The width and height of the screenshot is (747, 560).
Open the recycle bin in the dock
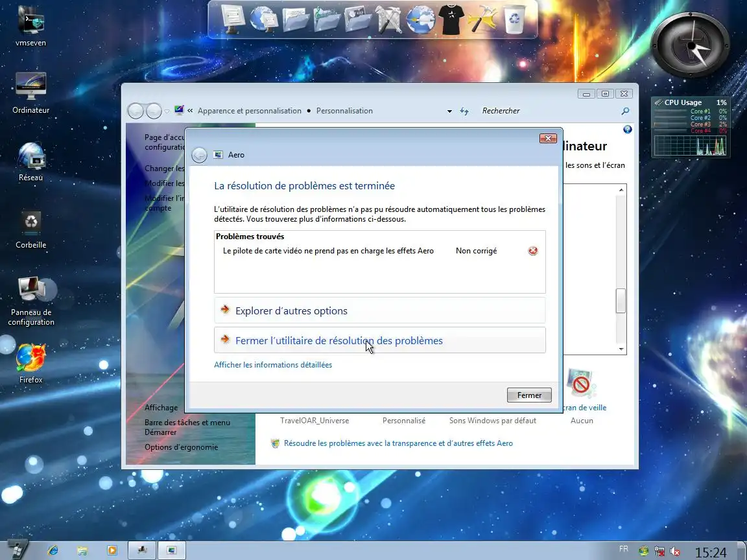click(x=514, y=19)
